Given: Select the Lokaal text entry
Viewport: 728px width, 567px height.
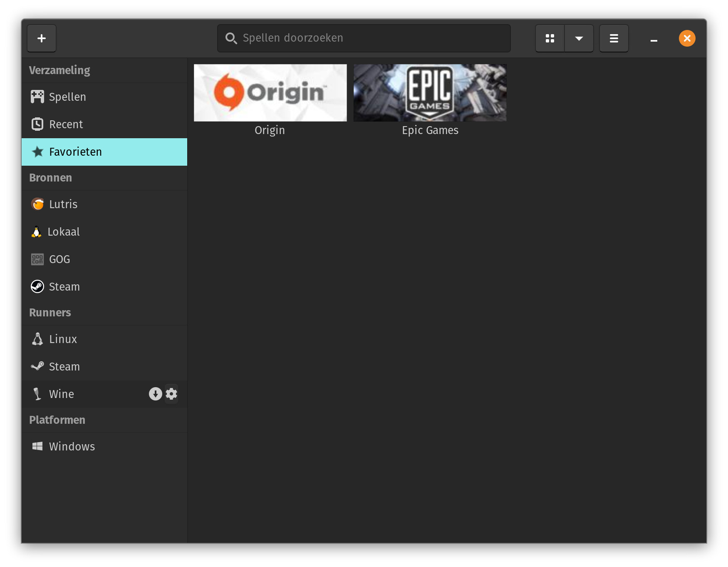Looking at the screenshot, I should (64, 232).
